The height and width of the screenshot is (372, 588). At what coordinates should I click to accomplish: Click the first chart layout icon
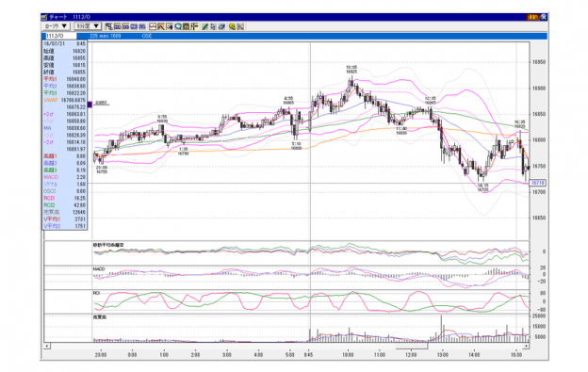tap(108, 26)
